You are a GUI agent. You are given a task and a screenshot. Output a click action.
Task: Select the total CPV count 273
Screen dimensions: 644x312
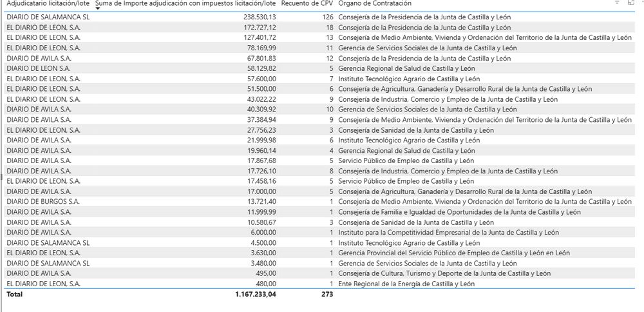327,295
